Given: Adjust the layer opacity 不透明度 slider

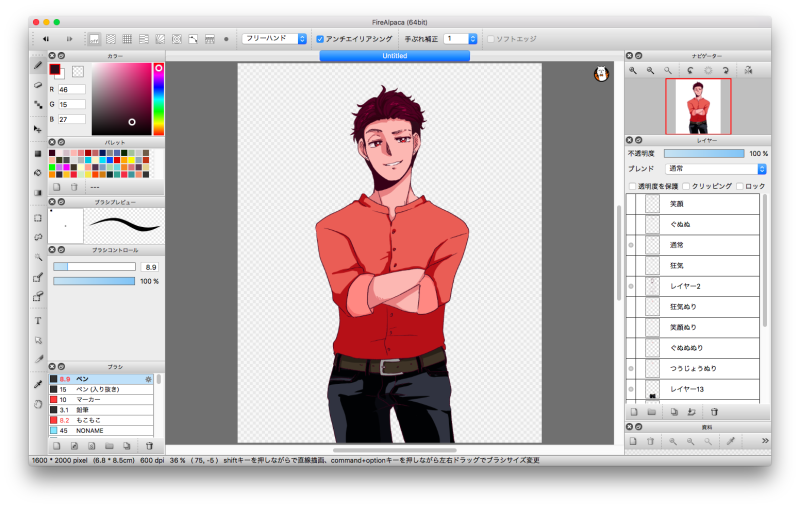Looking at the screenshot, I should 704,153.
